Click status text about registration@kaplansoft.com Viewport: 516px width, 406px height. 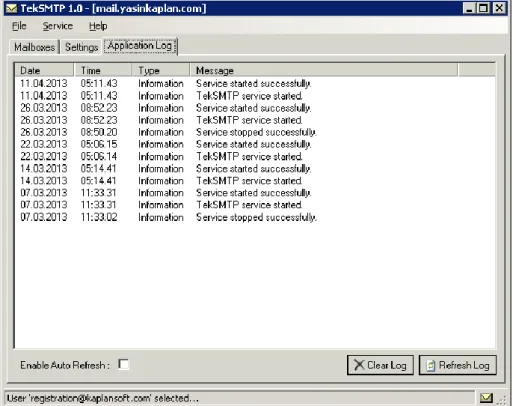point(103,398)
